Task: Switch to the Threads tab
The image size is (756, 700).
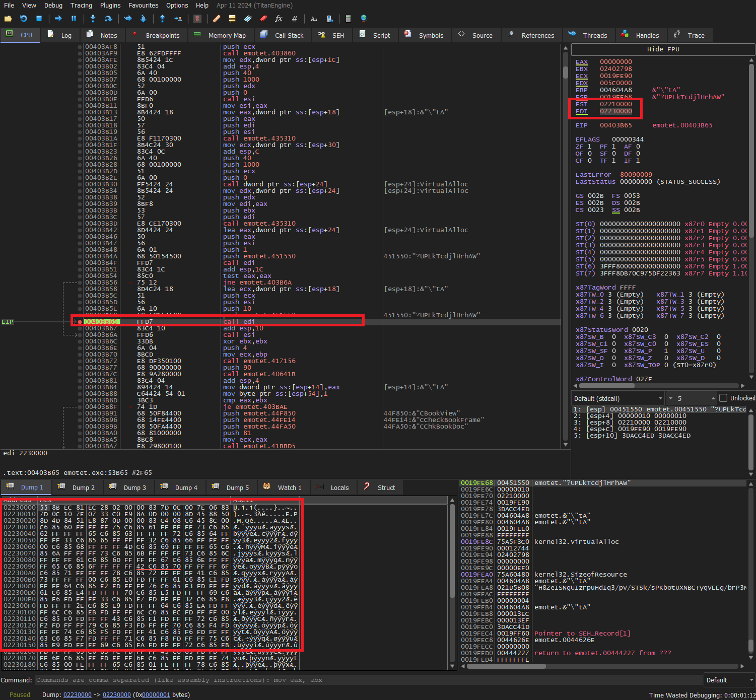Action: pos(588,35)
